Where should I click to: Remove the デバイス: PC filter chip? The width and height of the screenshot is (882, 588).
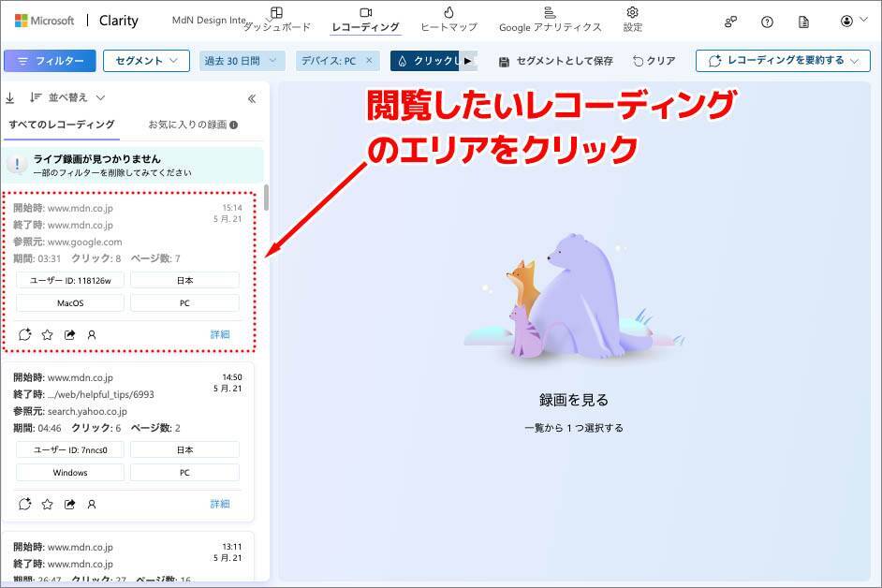[369, 61]
